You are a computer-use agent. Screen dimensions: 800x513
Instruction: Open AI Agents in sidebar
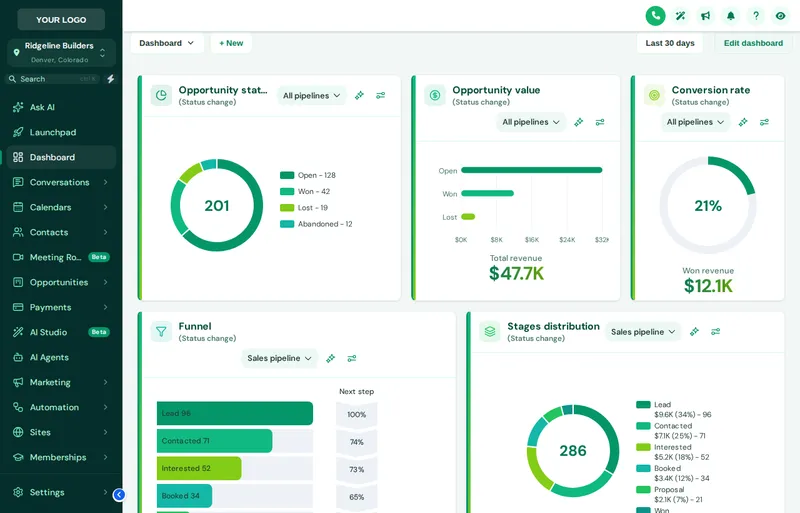click(x=61, y=357)
